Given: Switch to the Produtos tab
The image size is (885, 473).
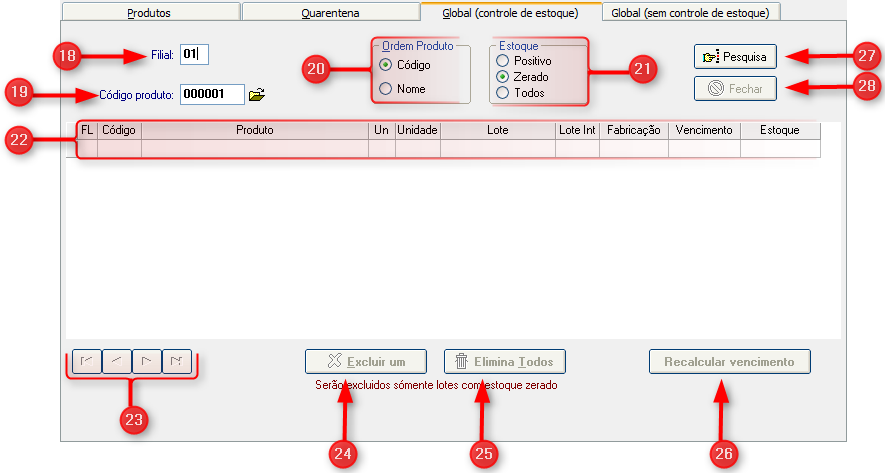Looking at the screenshot, I should pyautogui.click(x=149, y=13).
